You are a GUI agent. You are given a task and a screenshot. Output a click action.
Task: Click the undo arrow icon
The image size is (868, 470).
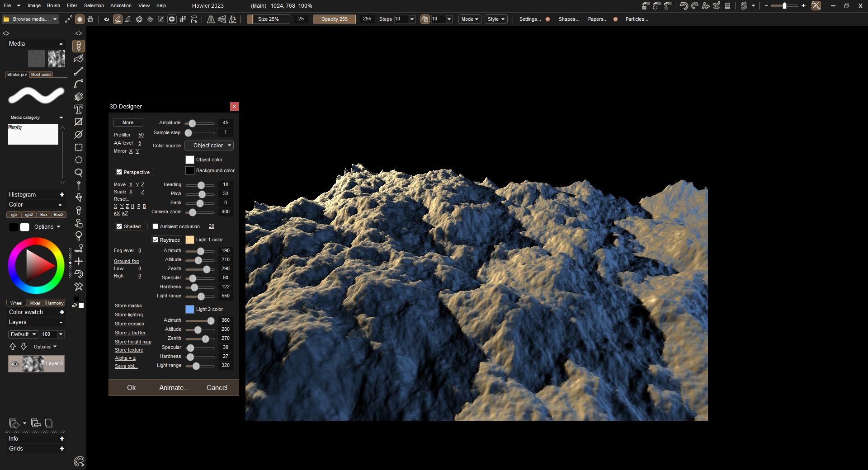point(684,6)
